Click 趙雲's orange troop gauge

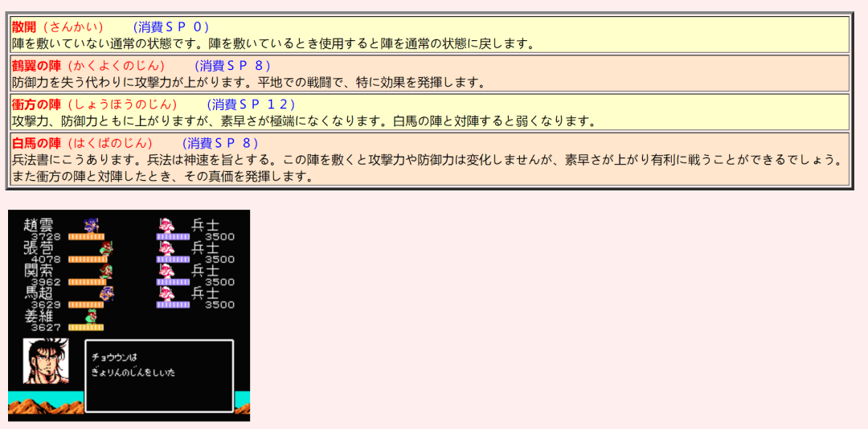coord(83,236)
